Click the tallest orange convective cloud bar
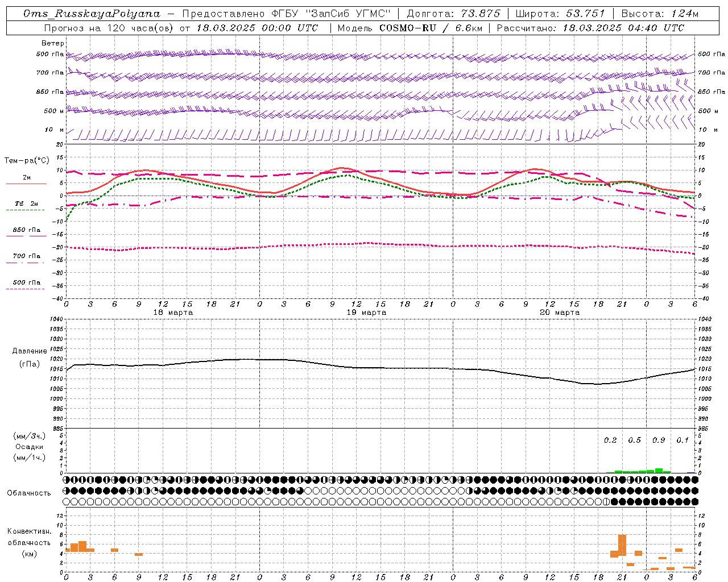The width and height of the screenshot is (728, 582). tap(622, 545)
